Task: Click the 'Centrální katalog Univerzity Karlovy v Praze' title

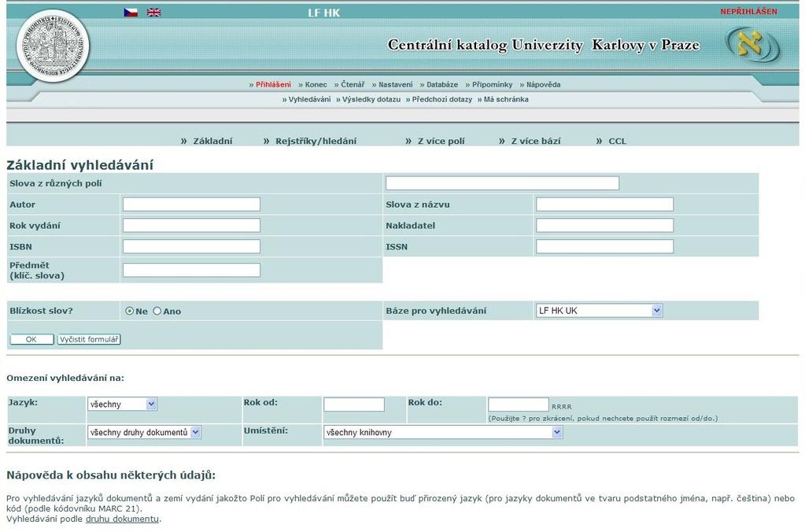Action: coord(543,45)
